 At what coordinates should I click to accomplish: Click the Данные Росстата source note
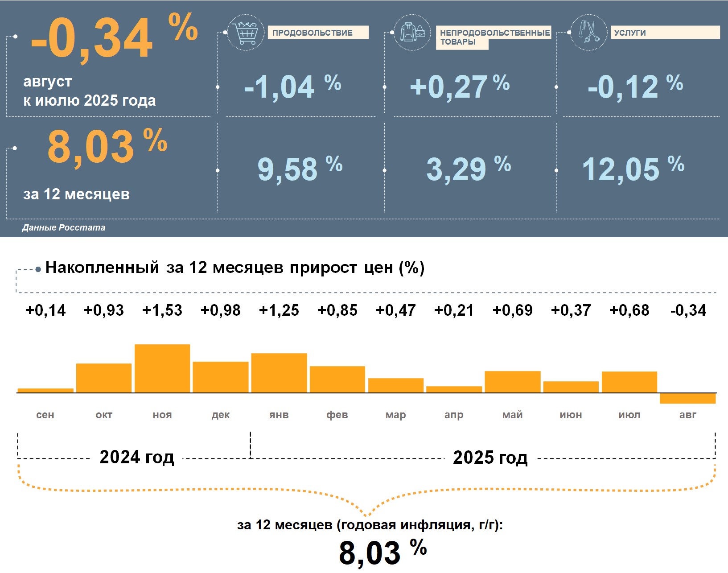[64, 227]
